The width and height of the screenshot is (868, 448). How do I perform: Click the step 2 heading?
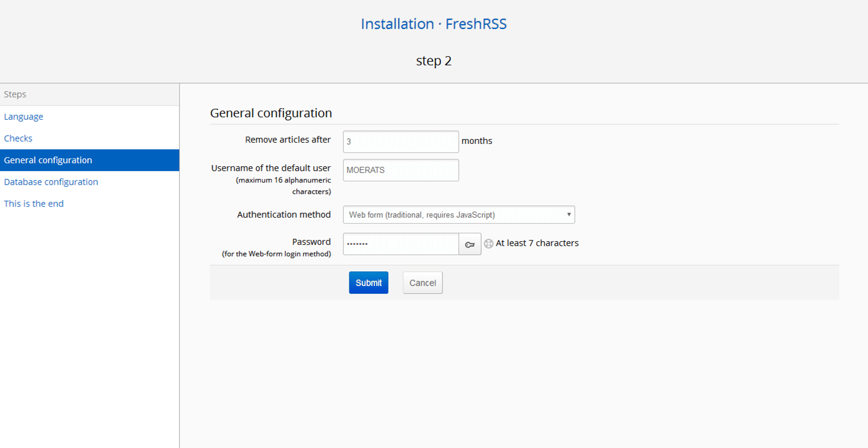(434, 61)
